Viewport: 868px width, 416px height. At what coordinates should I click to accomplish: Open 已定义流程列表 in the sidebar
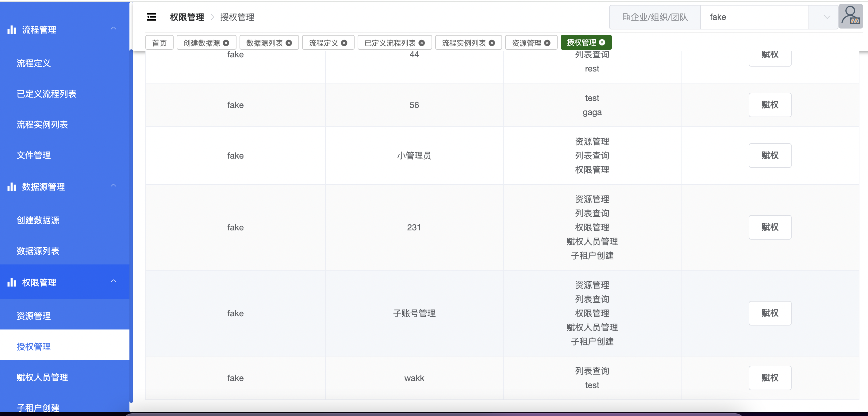pyautogui.click(x=65, y=94)
